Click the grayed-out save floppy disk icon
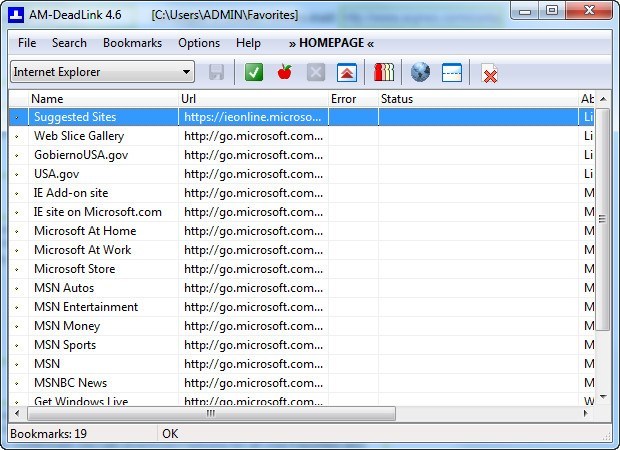 (x=216, y=72)
